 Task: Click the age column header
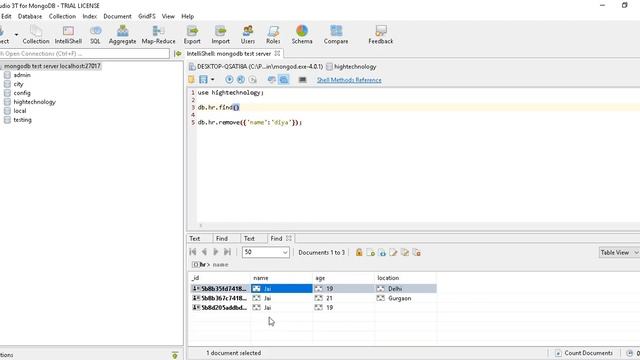(x=343, y=278)
